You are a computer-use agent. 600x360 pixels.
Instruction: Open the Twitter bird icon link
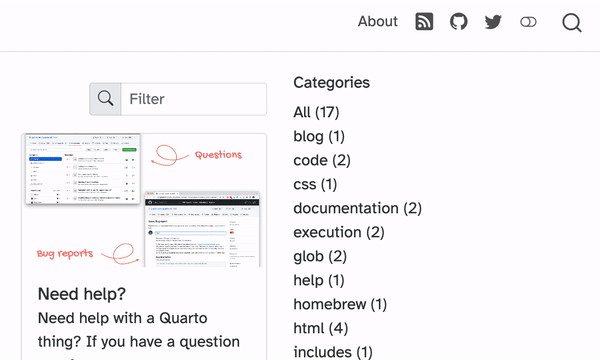pyautogui.click(x=493, y=22)
